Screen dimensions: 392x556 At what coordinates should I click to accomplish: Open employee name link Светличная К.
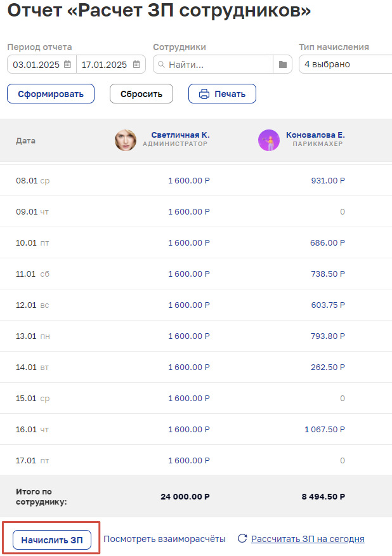[180, 135]
